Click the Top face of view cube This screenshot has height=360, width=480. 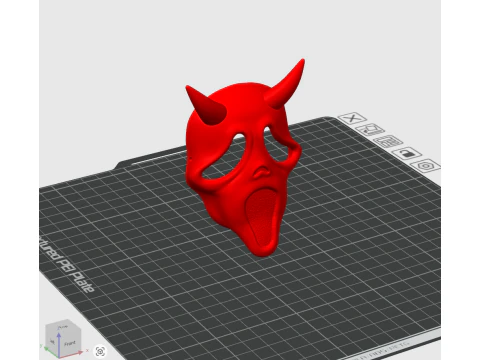pyautogui.click(x=63, y=326)
